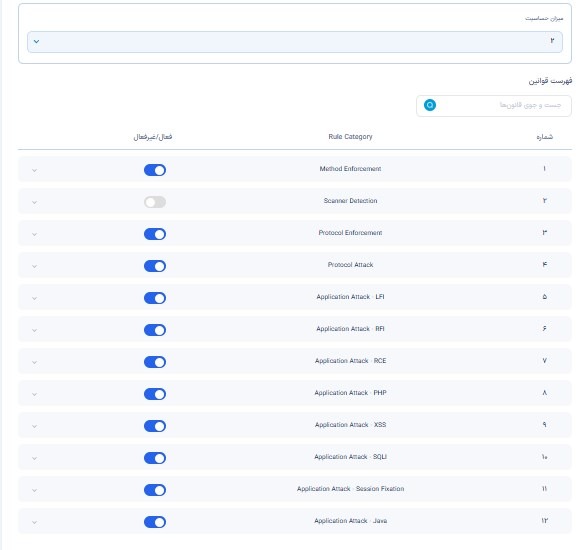Toggle the Protocol Attack rule switch
The height and width of the screenshot is (550, 588).
pos(155,266)
